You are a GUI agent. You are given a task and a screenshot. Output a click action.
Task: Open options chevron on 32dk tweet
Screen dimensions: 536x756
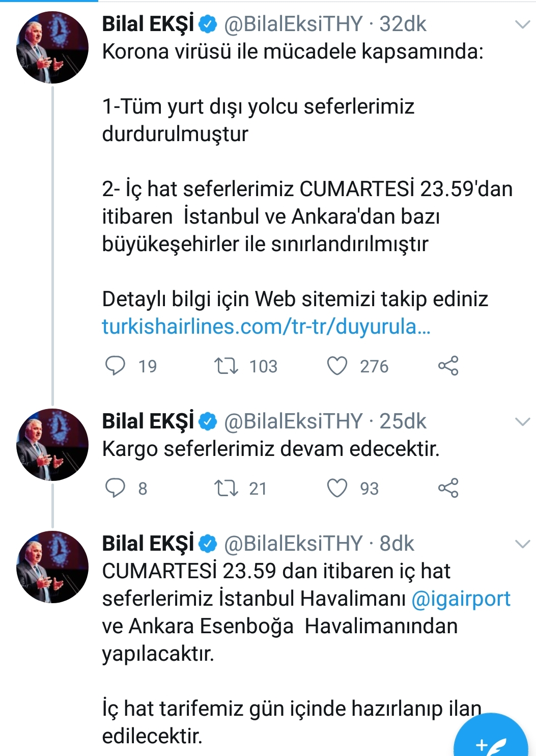pyautogui.click(x=523, y=24)
